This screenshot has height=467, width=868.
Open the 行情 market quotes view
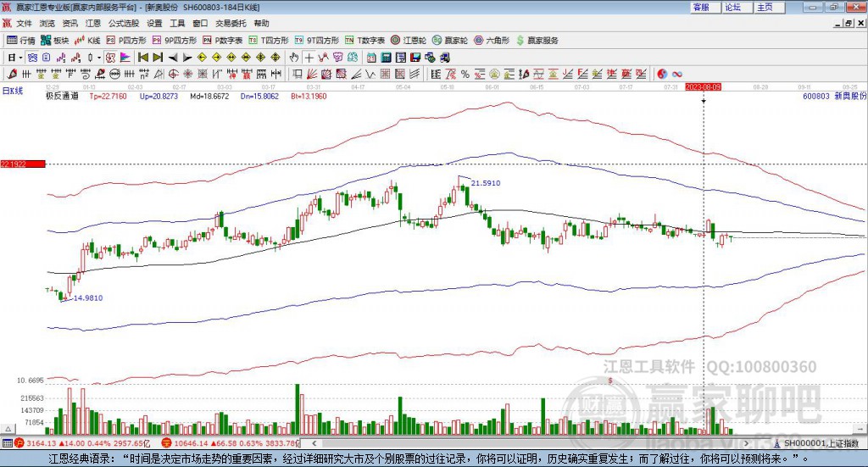[21, 40]
